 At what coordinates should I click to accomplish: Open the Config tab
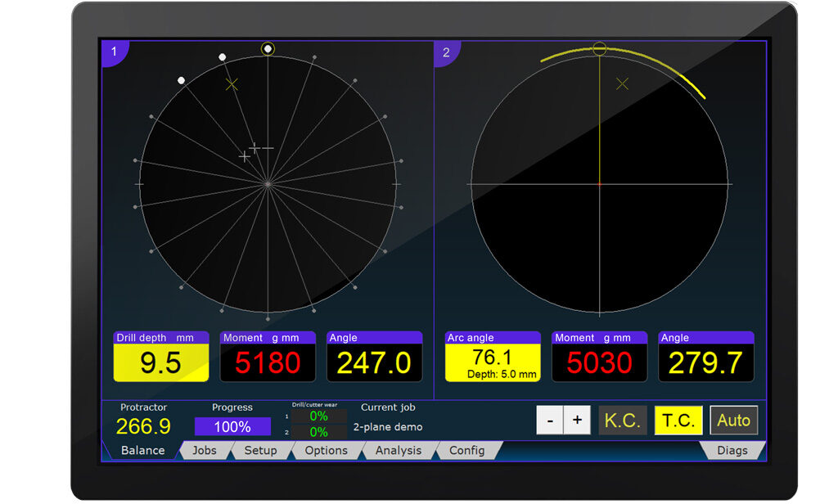[x=466, y=451]
